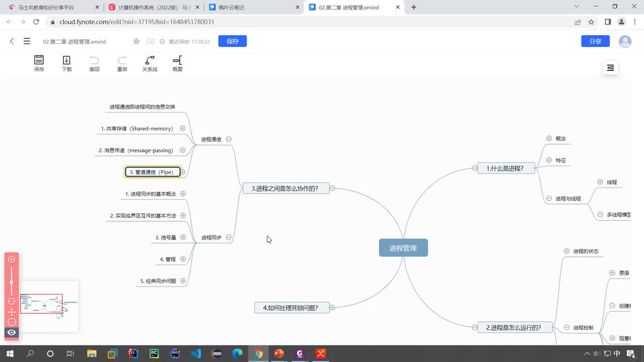Adjust the zoom slider handle
This screenshot has width=644, height=362.
tap(12, 282)
